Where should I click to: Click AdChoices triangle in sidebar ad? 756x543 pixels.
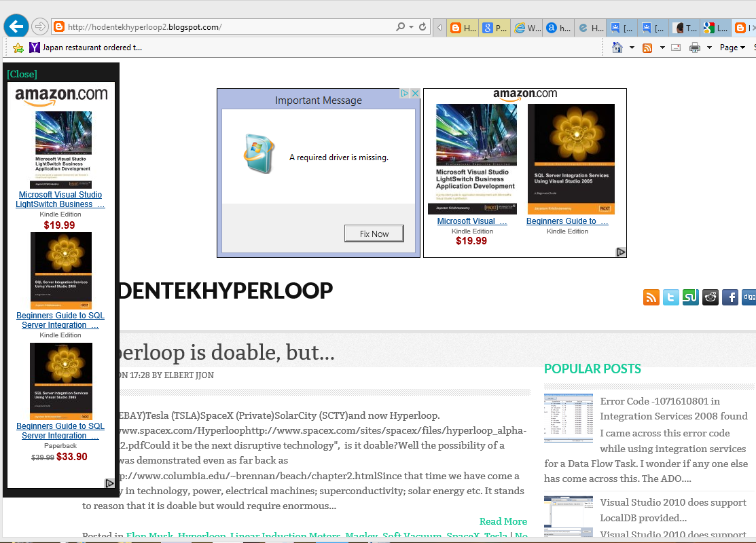[x=109, y=483]
